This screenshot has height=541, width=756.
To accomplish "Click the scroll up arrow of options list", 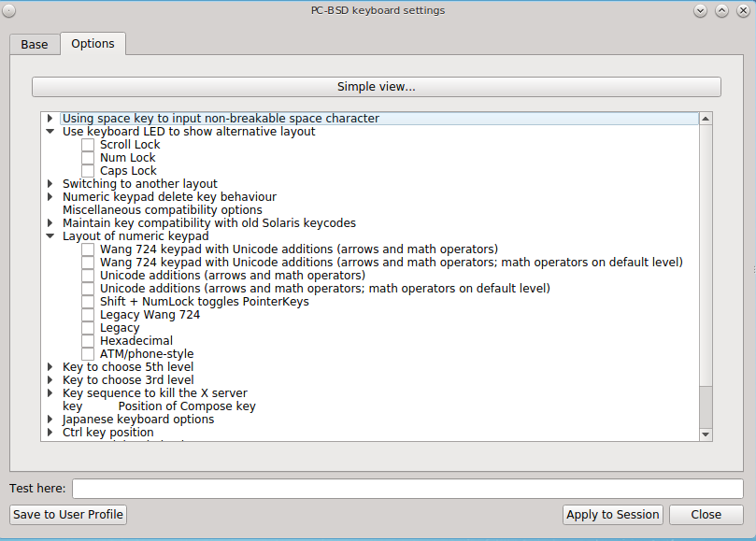I will [x=706, y=119].
